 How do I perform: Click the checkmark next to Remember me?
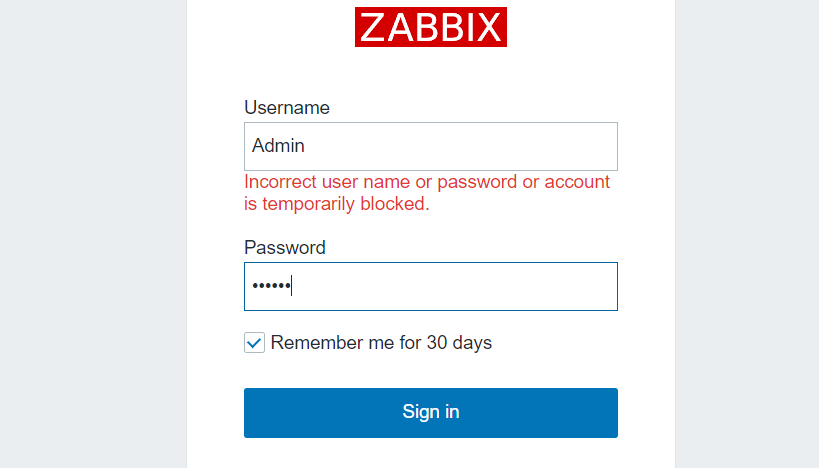(x=254, y=343)
